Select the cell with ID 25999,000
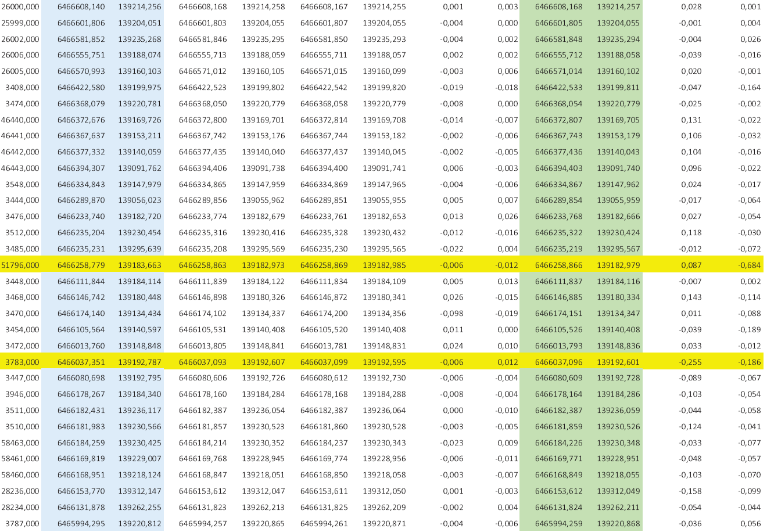Viewport: 767px width, 532px height. (20, 23)
